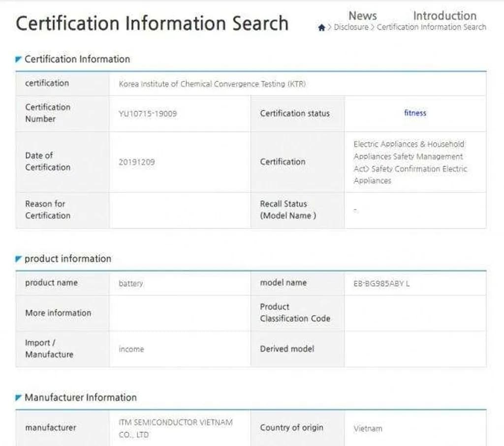Click the blue marker beside product information
This screenshot has height=446, width=504.
19,259
